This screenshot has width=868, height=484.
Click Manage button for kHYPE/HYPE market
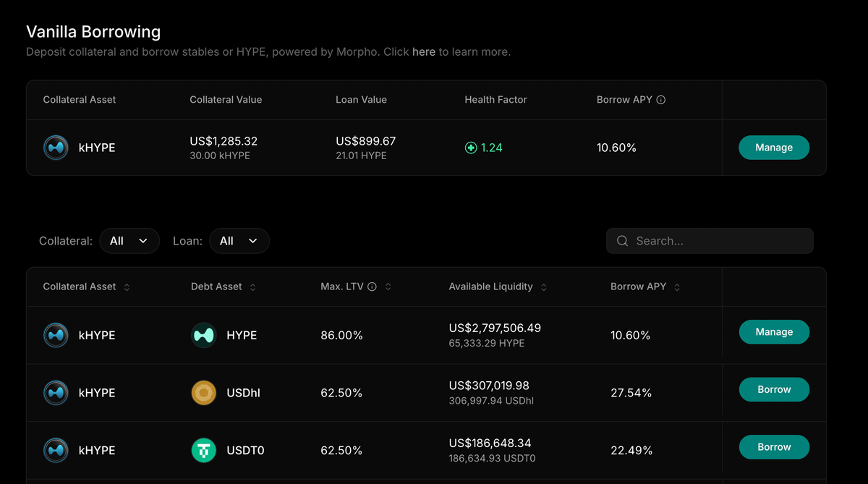pos(774,332)
